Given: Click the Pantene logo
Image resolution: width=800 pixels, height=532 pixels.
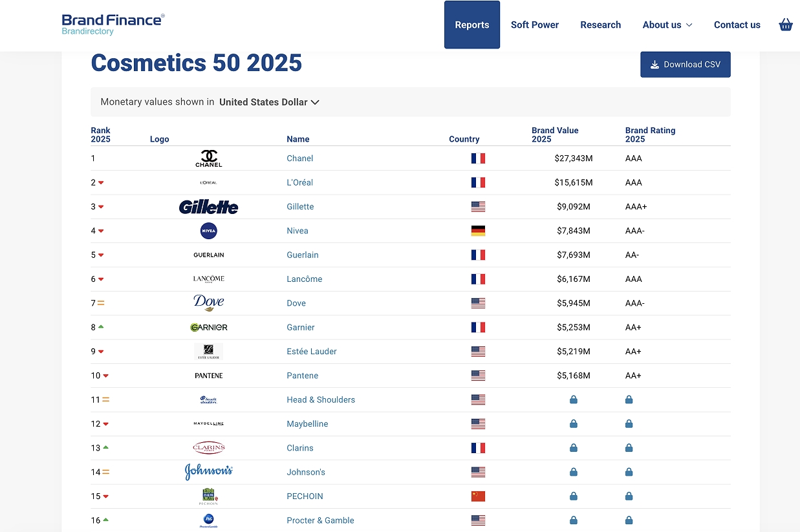Looking at the screenshot, I should 209,376.
